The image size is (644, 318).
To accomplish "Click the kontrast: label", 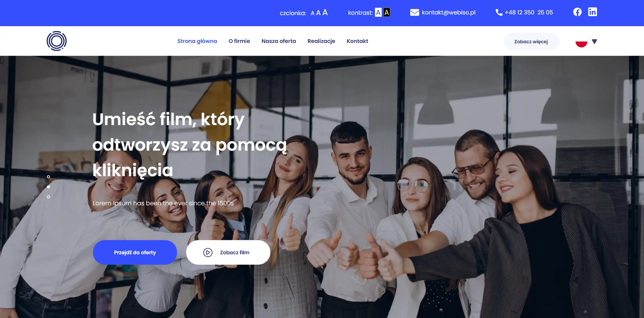I will (360, 13).
